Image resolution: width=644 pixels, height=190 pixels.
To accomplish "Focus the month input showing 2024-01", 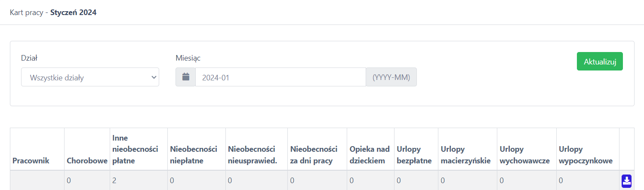I will (x=281, y=77).
